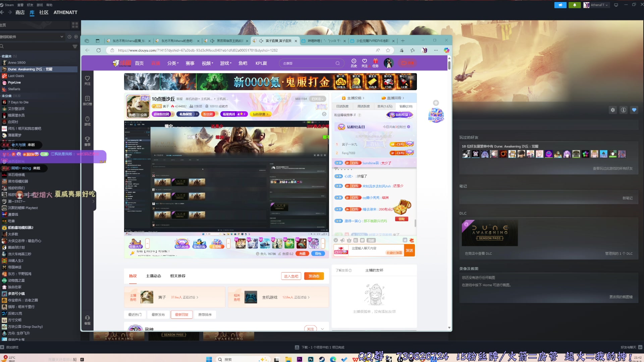Toggle 已关注 follow state for streamer
This screenshot has width=644, height=362.
coord(318,99)
